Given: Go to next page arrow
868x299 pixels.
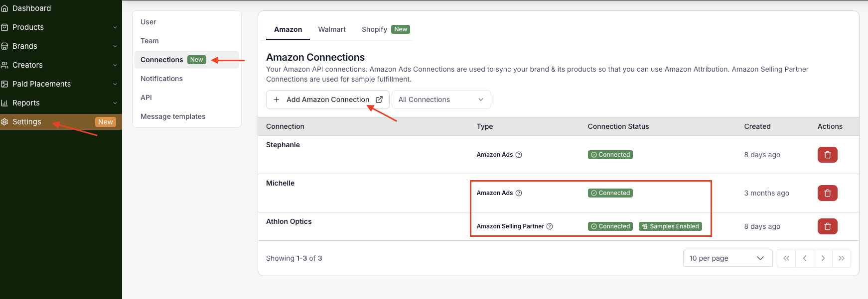Looking at the screenshot, I should (x=823, y=258).
